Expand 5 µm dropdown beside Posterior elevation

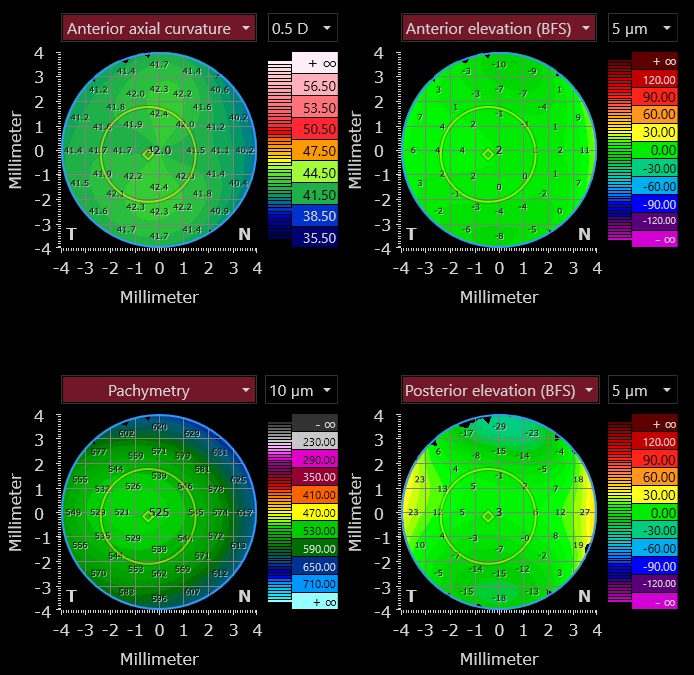click(x=642, y=391)
